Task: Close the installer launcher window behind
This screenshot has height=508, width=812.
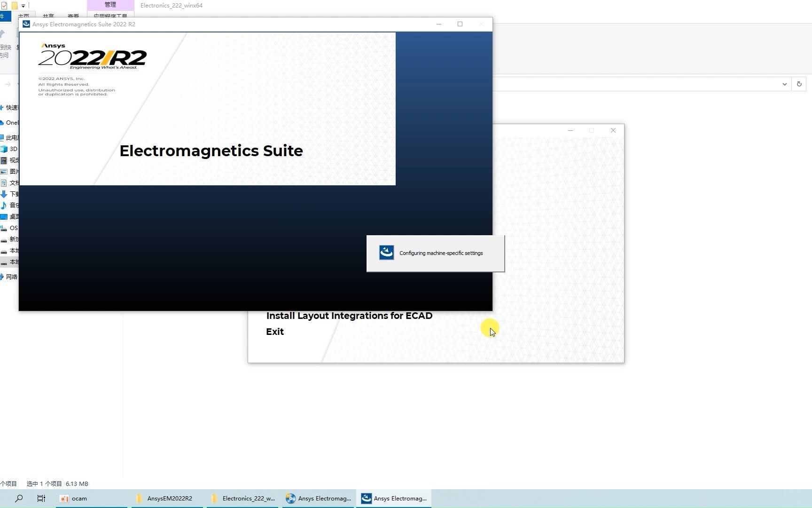Action: coord(613,130)
